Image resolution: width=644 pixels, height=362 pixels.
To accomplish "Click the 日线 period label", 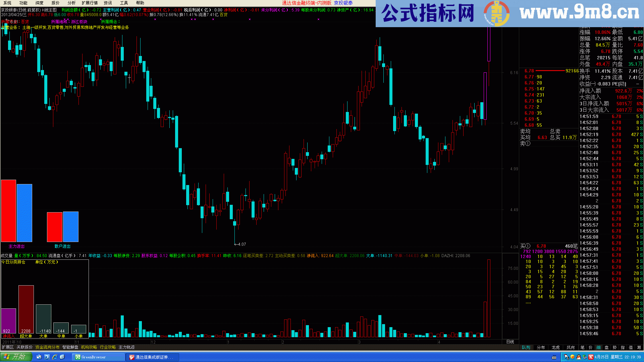I will point(510,342).
